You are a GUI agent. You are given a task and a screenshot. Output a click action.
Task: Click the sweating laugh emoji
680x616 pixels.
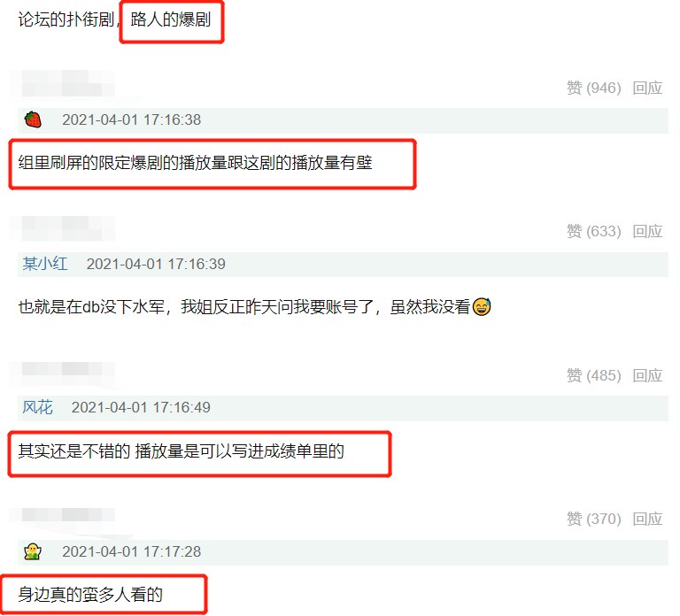(482, 306)
